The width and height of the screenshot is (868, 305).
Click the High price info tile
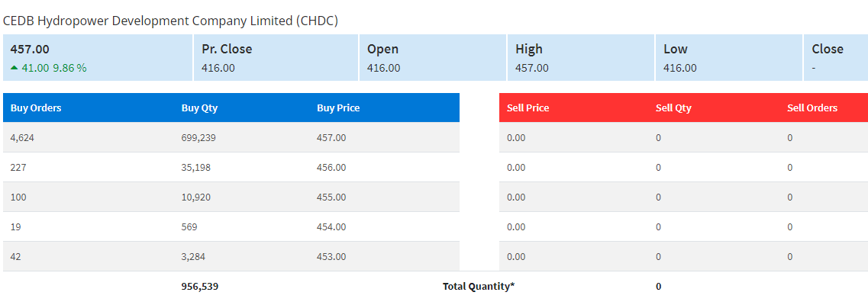click(x=581, y=57)
